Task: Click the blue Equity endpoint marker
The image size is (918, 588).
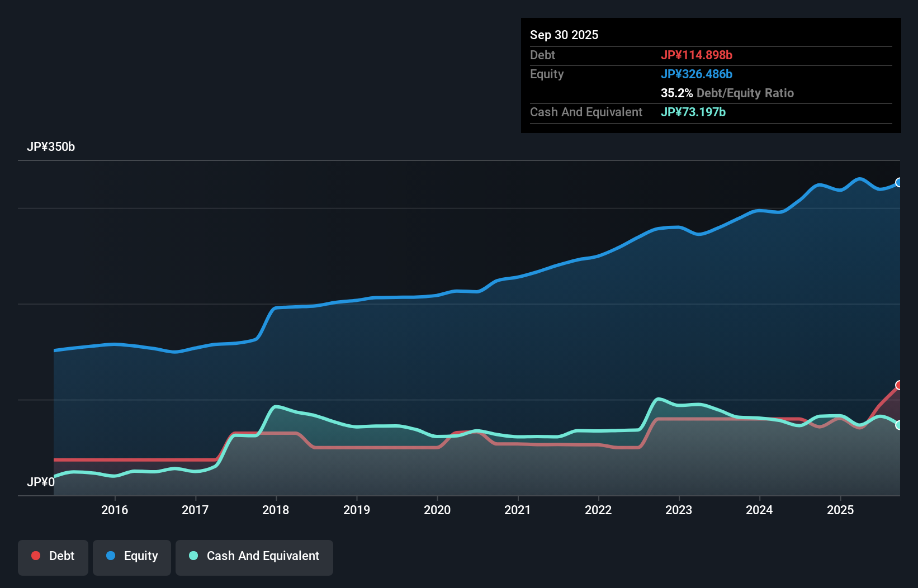Action: [899, 183]
